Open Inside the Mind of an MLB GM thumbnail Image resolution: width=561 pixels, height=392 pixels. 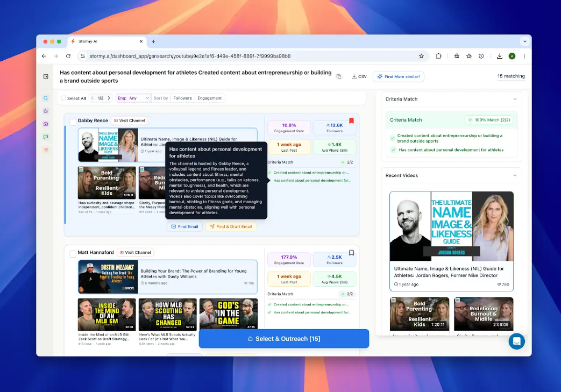click(106, 315)
